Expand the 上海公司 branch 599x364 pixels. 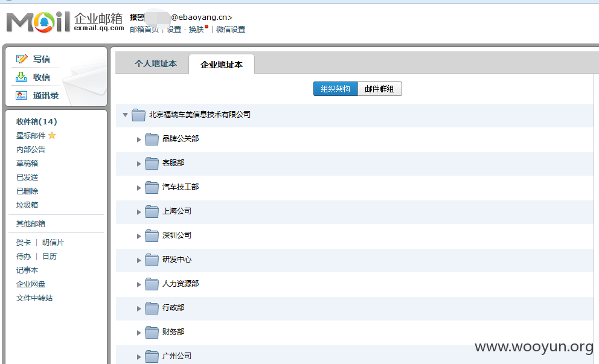click(x=139, y=212)
